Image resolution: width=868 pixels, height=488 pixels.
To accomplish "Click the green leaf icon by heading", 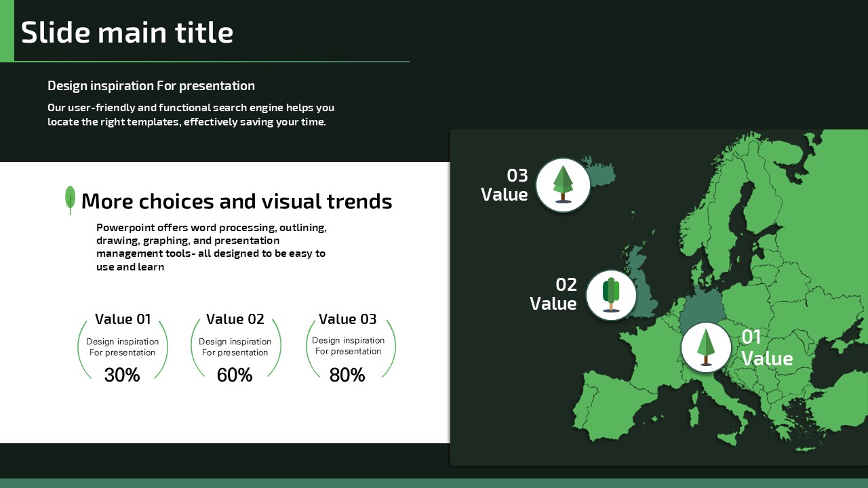I will click(70, 199).
